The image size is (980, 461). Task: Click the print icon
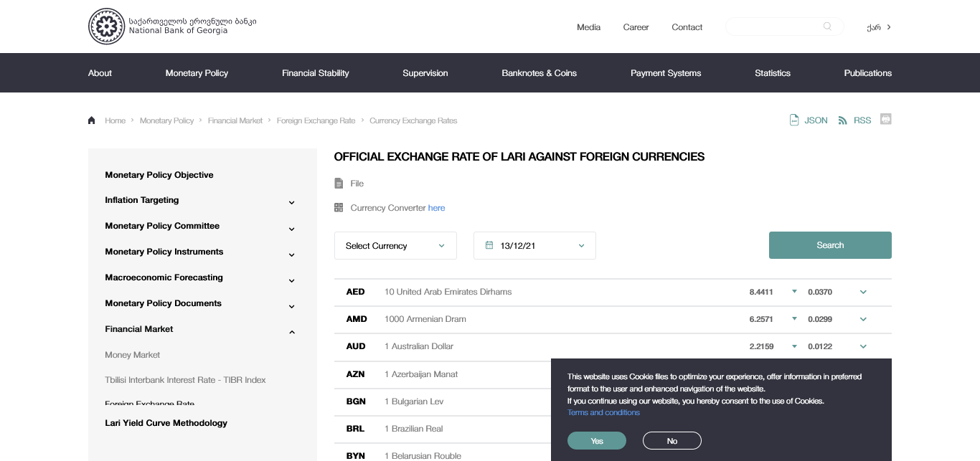[x=886, y=119]
